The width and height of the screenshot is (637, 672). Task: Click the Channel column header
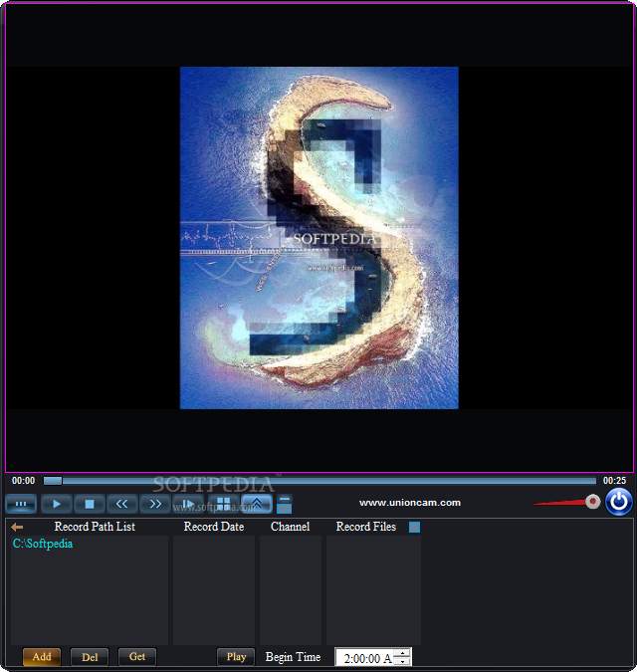pyautogui.click(x=290, y=527)
